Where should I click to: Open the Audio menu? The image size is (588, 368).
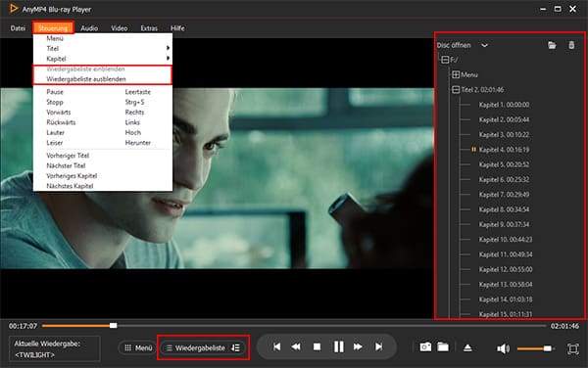click(x=89, y=28)
